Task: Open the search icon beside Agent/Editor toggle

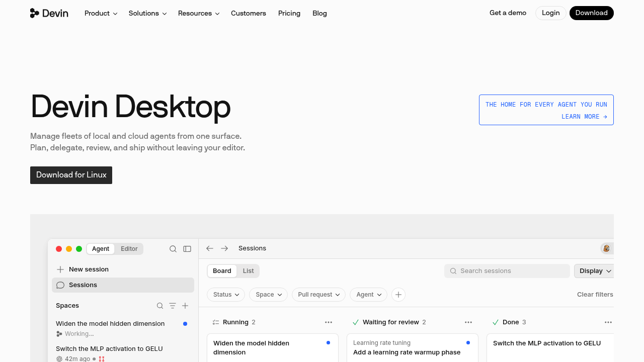Action: 173,249
